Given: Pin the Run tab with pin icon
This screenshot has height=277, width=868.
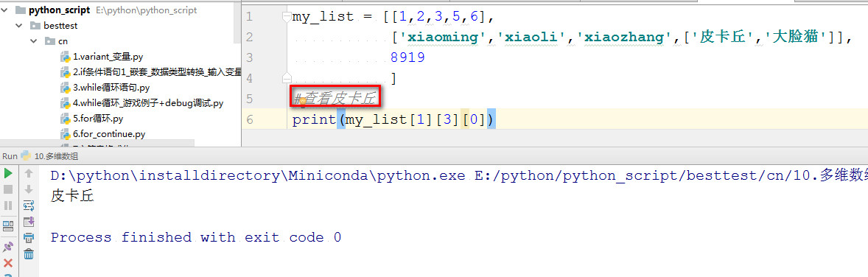Looking at the screenshot, I should [8, 246].
